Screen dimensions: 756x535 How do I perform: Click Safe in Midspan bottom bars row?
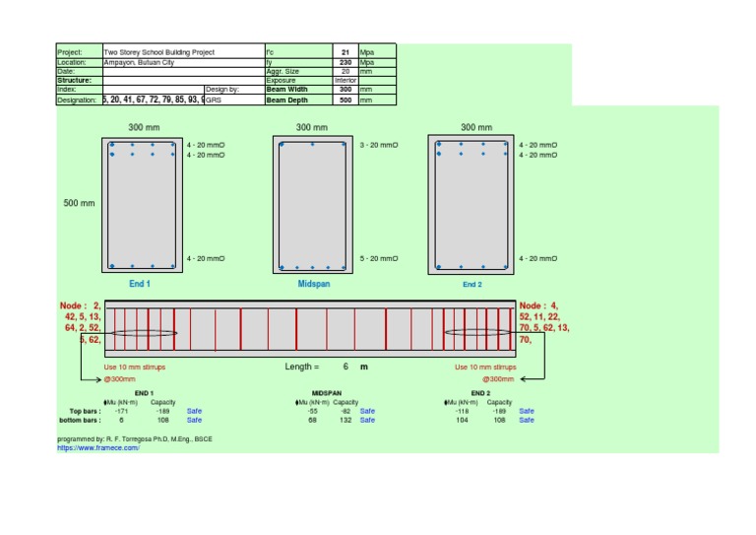(367, 420)
